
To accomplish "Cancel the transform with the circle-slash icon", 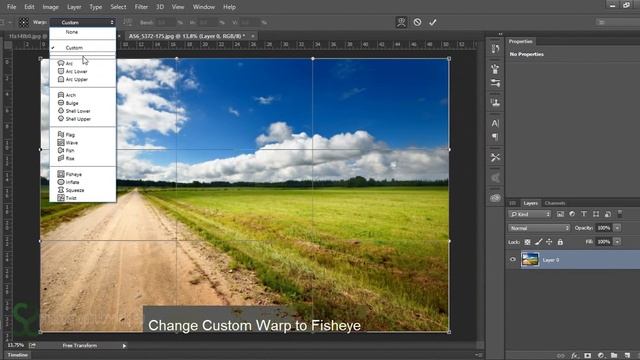I will coord(417,22).
